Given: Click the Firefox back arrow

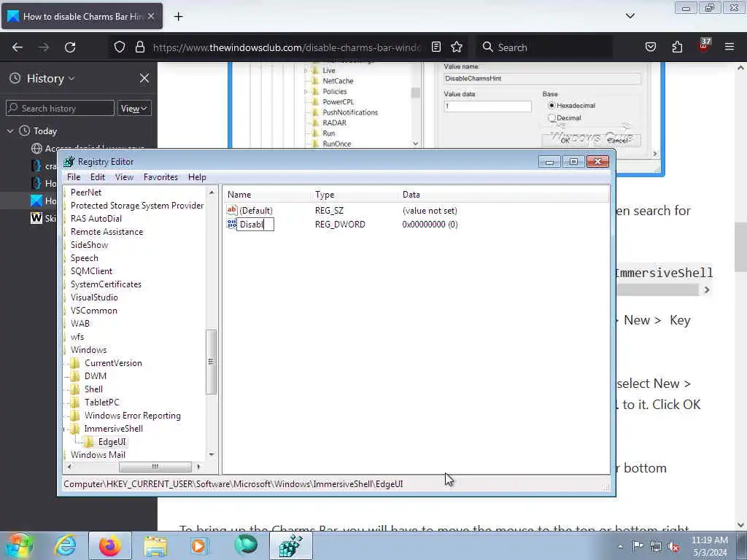Looking at the screenshot, I should (x=18, y=47).
